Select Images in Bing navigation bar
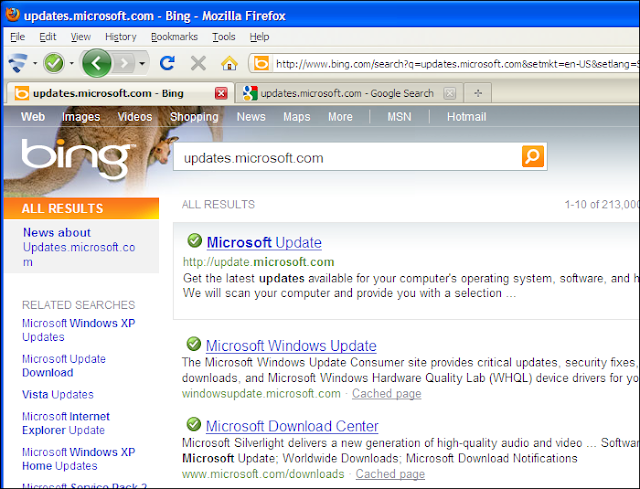Screen dimensions: 640x489 [x=81, y=117]
